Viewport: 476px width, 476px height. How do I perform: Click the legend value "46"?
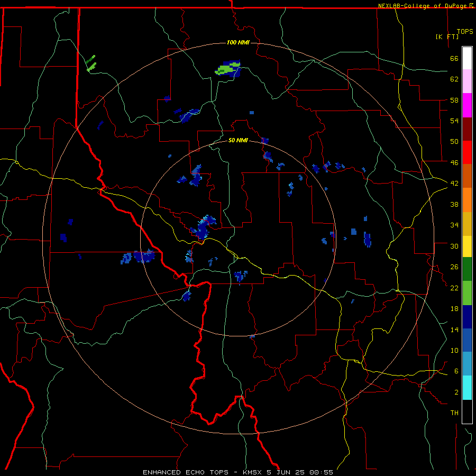click(x=454, y=163)
